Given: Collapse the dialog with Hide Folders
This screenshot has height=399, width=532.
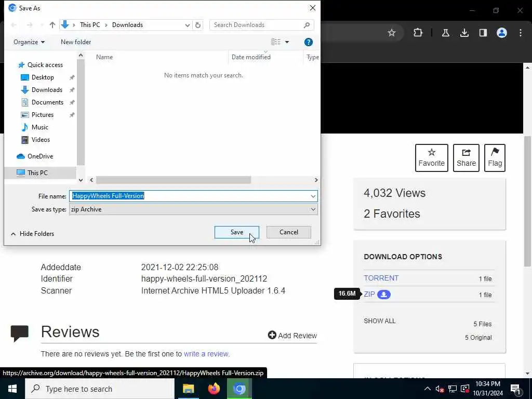Looking at the screenshot, I should tap(33, 234).
